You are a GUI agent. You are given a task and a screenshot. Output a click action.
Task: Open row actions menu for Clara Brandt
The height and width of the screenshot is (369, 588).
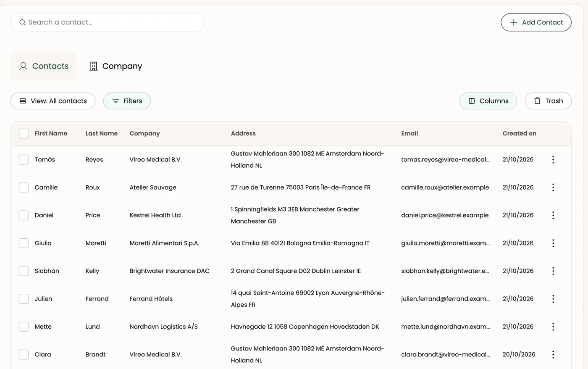[x=553, y=355]
